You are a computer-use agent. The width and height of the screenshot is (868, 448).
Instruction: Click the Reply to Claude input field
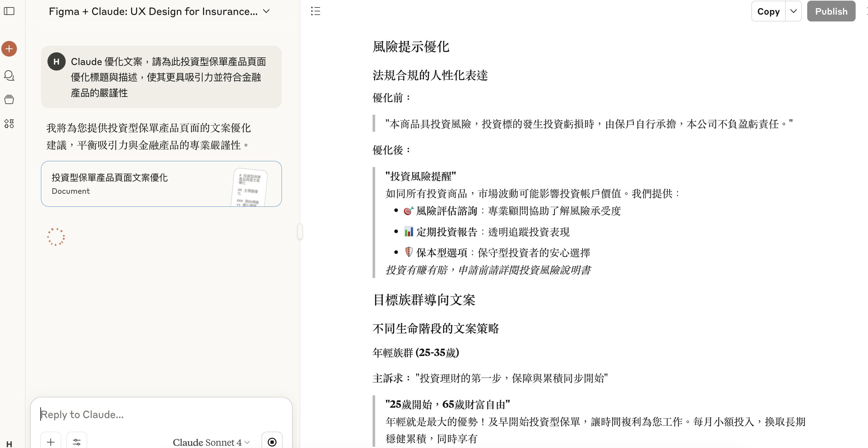click(x=161, y=414)
